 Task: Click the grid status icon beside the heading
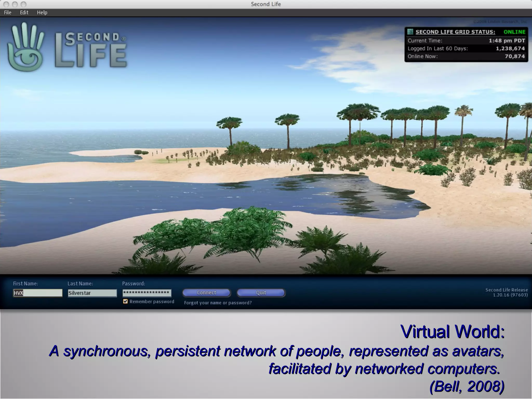click(x=410, y=32)
